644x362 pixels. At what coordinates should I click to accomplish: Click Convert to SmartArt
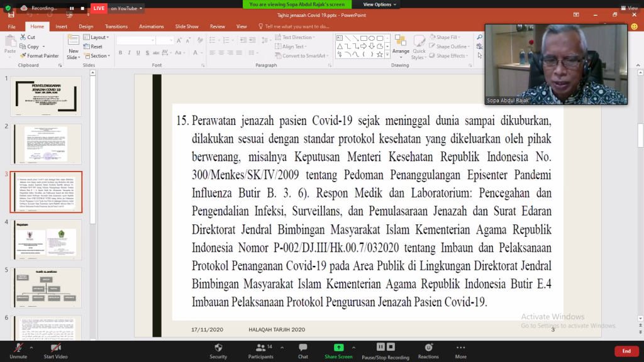[303, 56]
